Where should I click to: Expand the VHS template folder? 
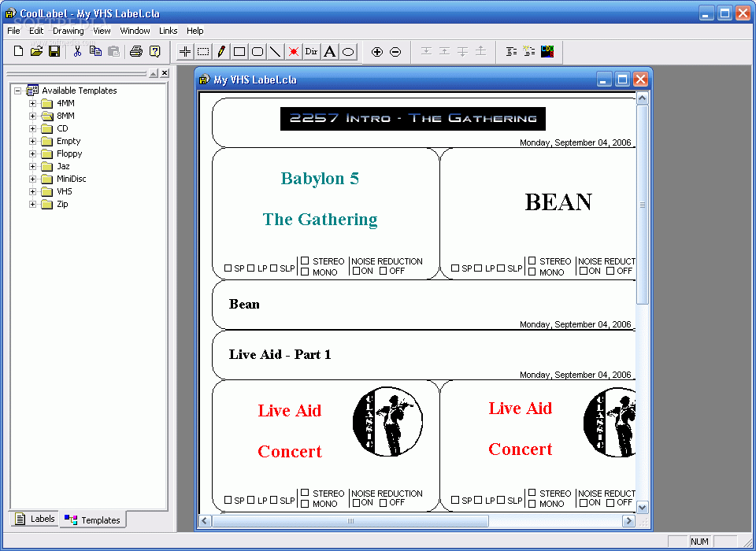pyautogui.click(x=33, y=191)
